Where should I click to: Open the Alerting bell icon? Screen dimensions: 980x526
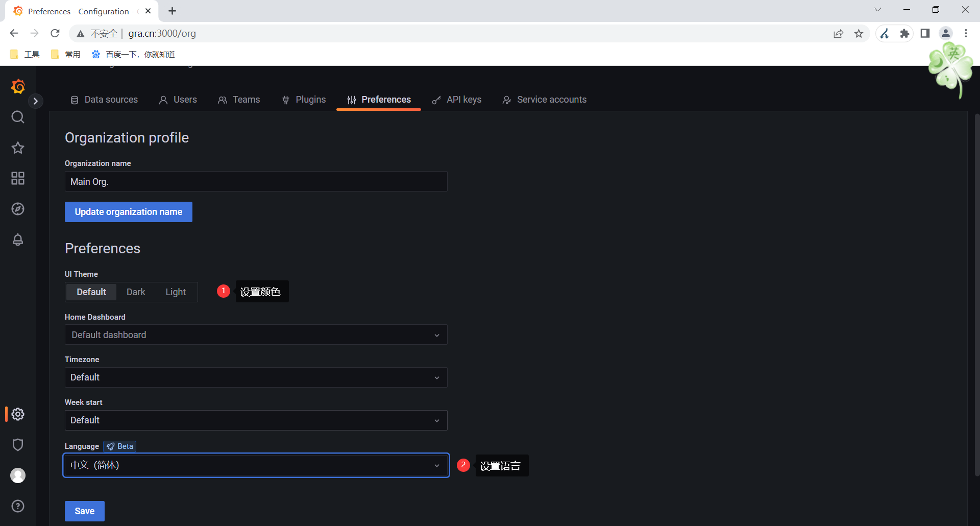(x=18, y=240)
